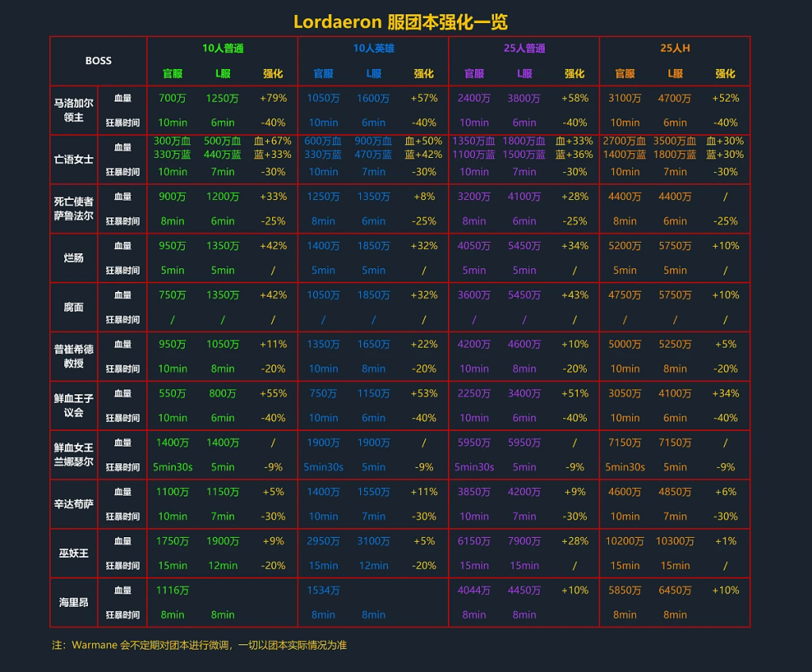Click the '900万血' health value
The width and height of the screenshot is (812, 672).
pos(373,141)
